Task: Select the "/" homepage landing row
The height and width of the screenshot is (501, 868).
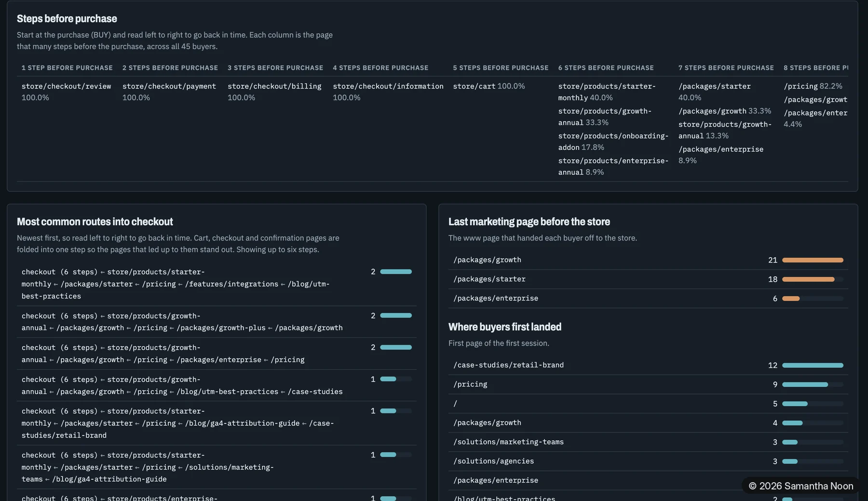Action: (648, 404)
